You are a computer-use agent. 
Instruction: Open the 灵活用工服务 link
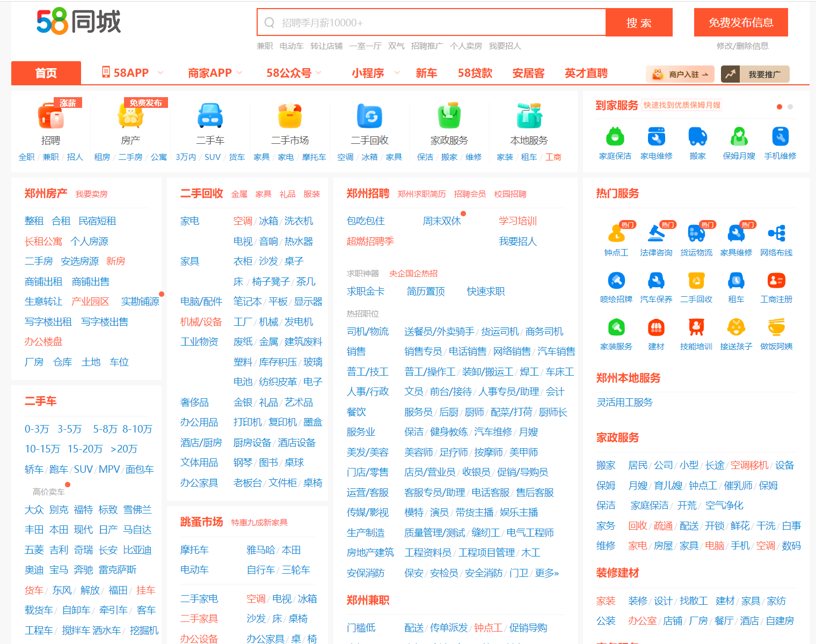pyautogui.click(x=624, y=402)
